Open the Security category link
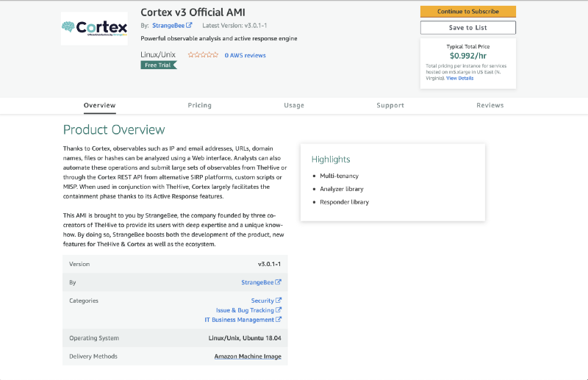 pos(262,301)
